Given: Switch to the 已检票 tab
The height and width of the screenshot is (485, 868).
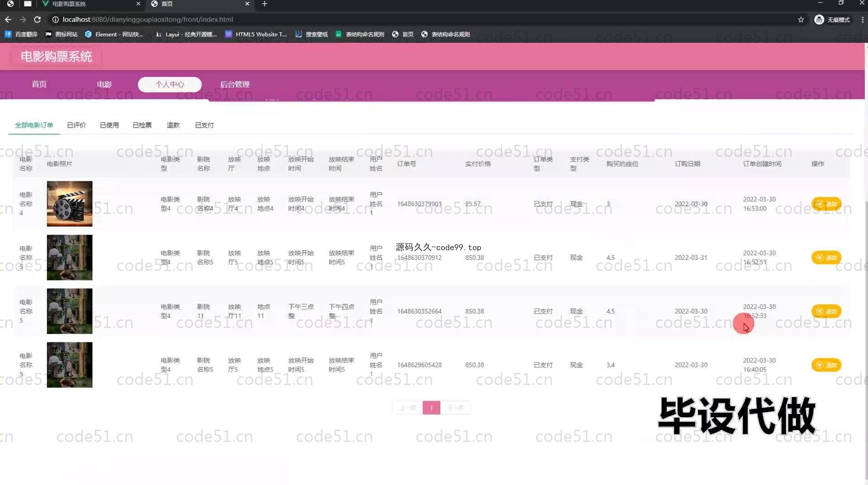Looking at the screenshot, I should (142, 125).
